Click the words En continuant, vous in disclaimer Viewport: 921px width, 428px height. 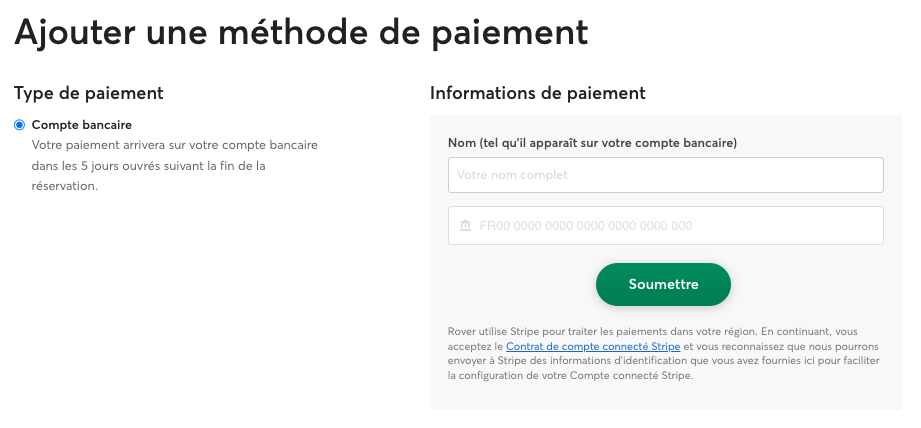point(816,332)
